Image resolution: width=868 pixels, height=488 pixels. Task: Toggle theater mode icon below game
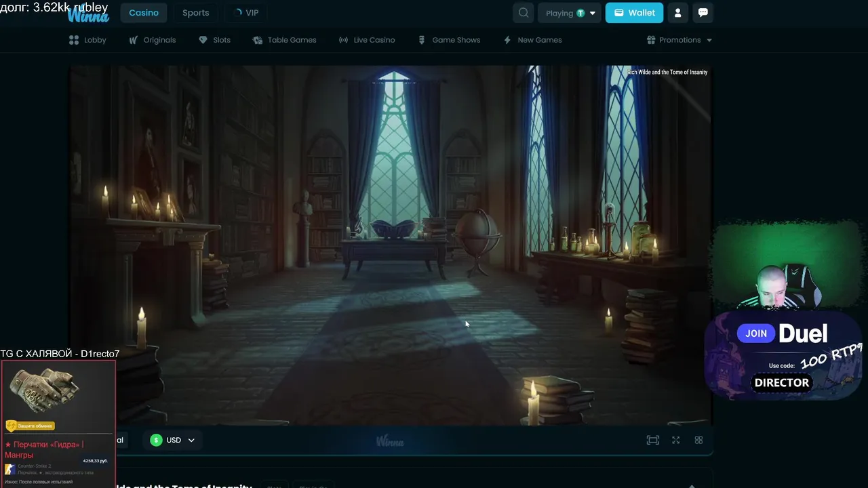[653, 440]
